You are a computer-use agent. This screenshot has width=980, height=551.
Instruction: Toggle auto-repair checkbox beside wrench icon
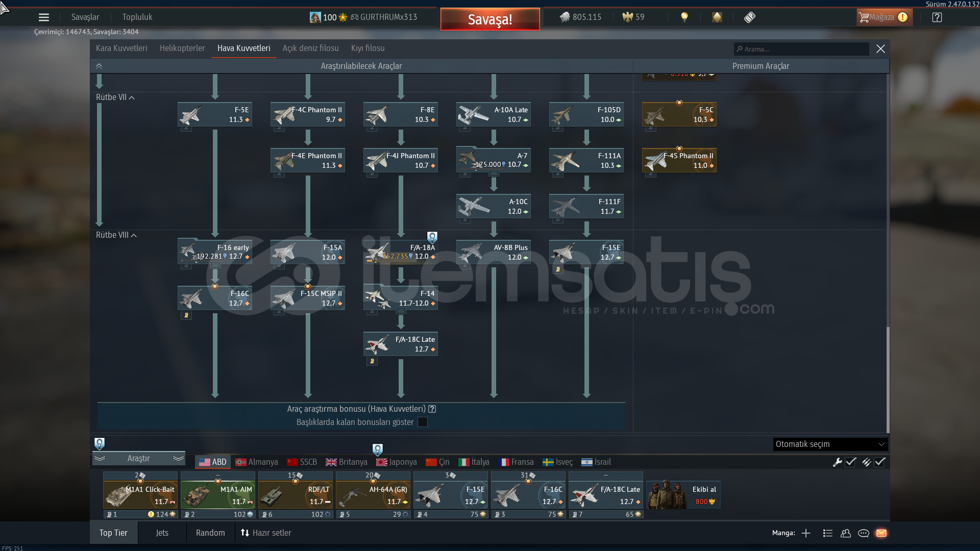click(850, 462)
